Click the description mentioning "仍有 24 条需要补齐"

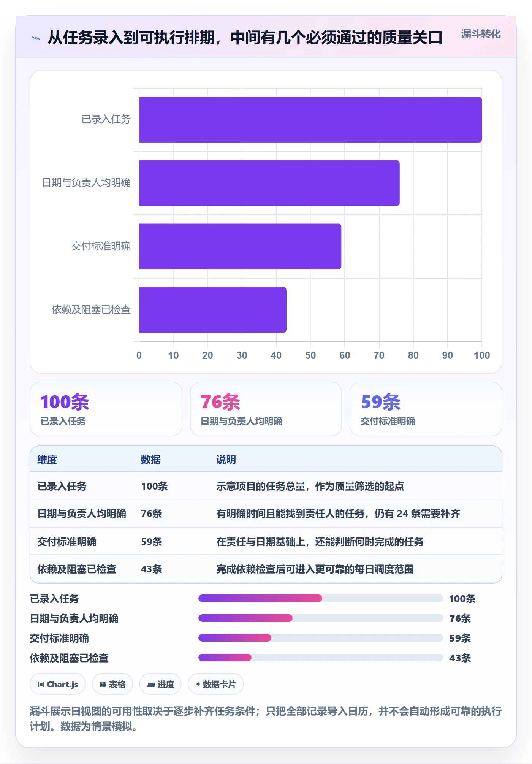(x=338, y=514)
